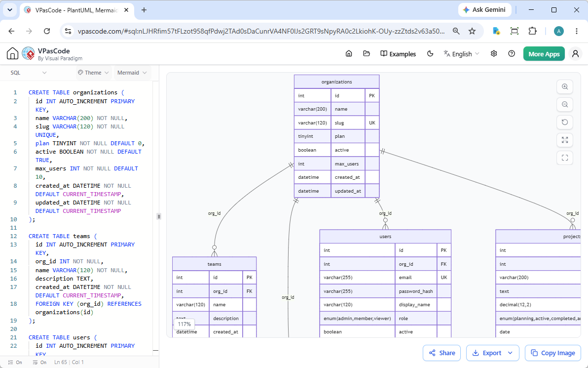588x368 pixels.
Task: Click the users table header in diagram
Action: (x=385, y=237)
